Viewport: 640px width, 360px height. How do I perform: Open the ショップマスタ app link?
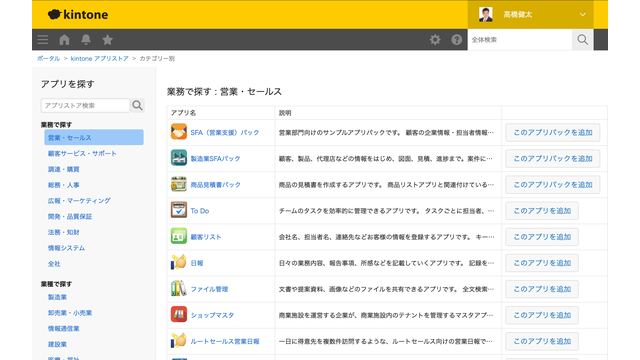tap(212, 315)
